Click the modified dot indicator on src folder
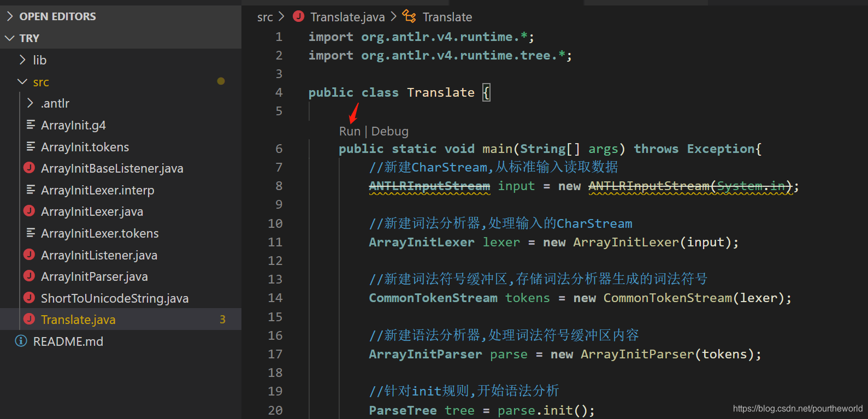Image resolution: width=868 pixels, height=419 pixels. (221, 81)
